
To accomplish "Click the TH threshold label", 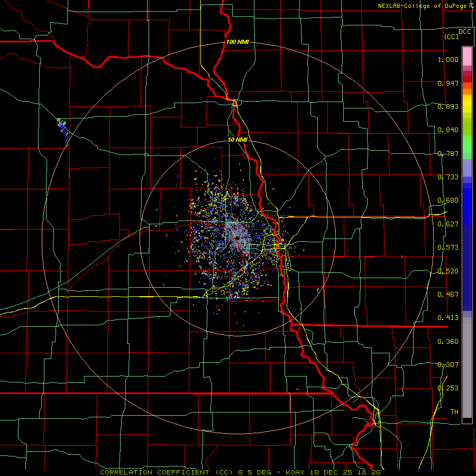I will [454, 412].
